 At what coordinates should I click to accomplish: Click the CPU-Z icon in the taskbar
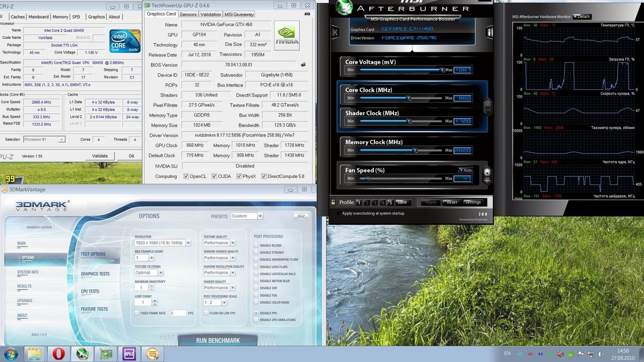(129, 354)
